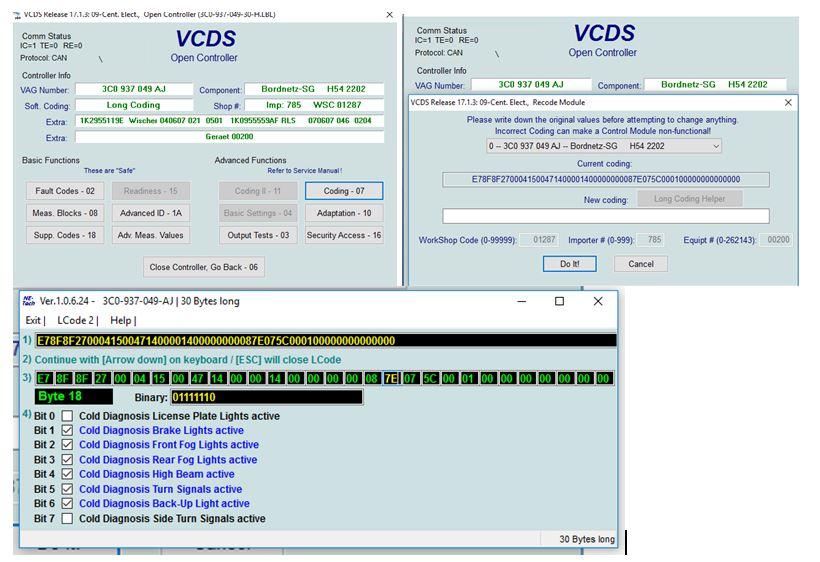Screen dimensions: 820x562
Task: Enable Bit 7 Side Turn Signals checkbox
Action: [x=67, y=519]
